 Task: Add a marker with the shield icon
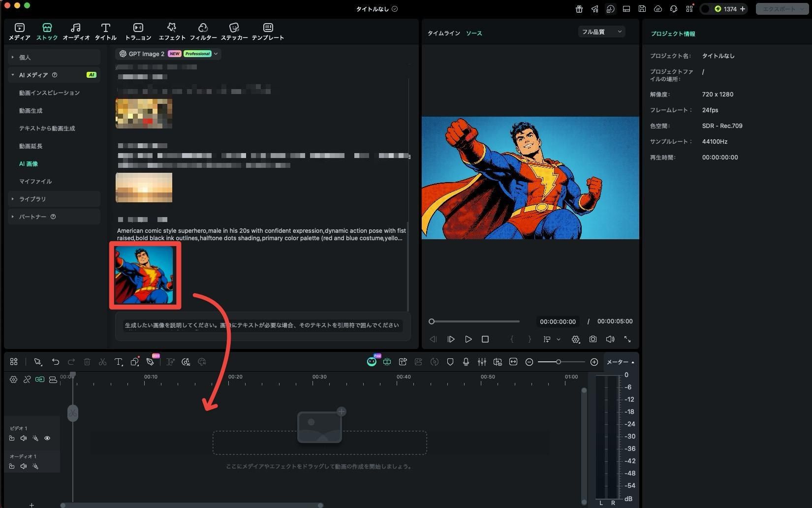click(450, 362)
